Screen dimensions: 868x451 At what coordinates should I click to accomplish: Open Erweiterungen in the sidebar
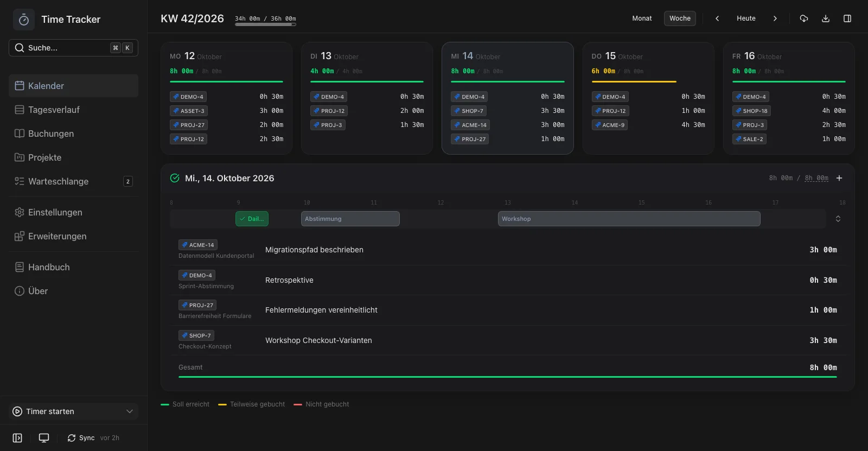point(73,236)
